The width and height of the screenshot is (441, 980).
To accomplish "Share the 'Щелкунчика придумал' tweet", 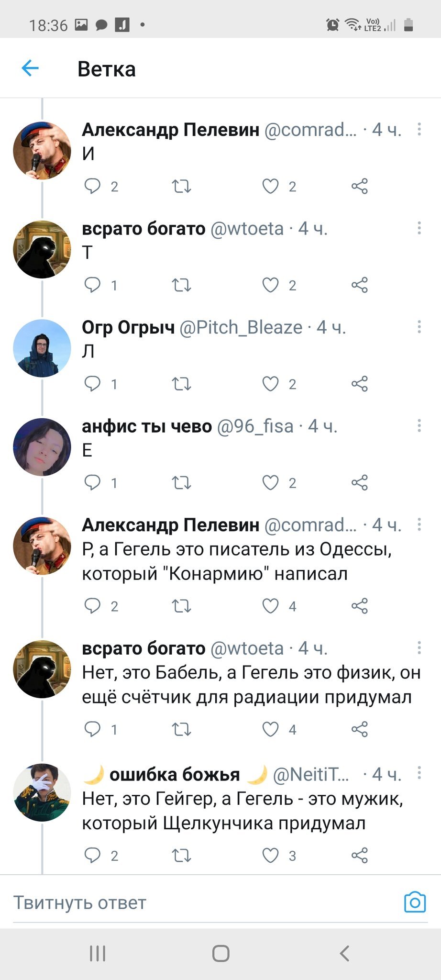I will point(359,855).
